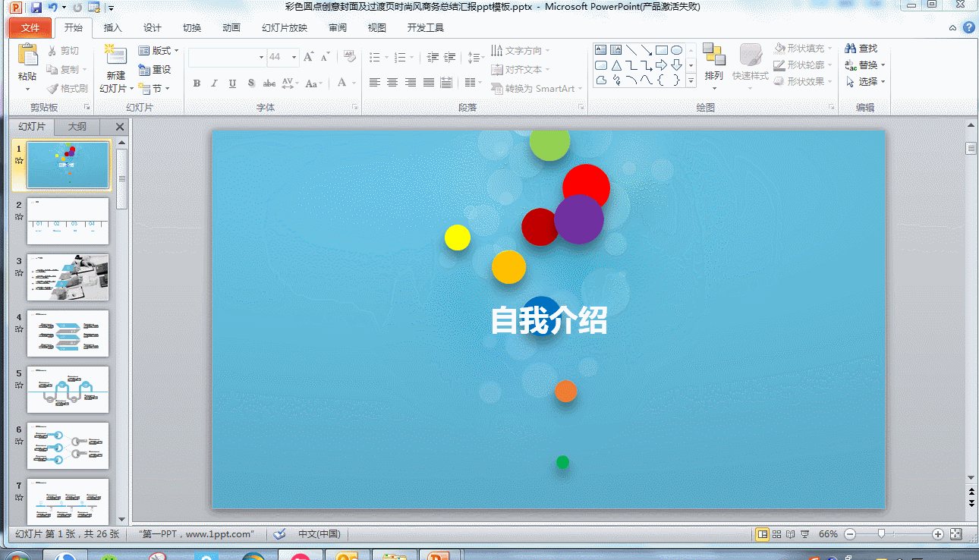The image size is (979, 560).
Task: Click Convert to SmartArt button
Action: pos(537,89)
